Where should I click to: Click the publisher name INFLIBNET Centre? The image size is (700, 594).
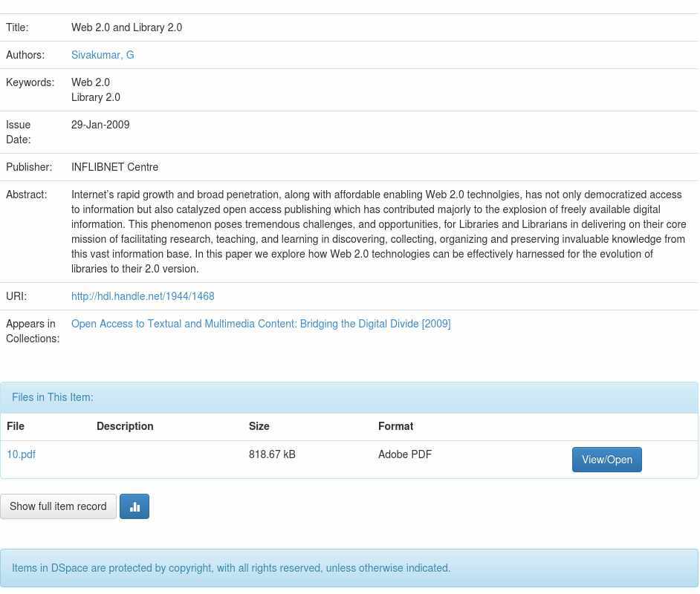[x=114, y=167]
